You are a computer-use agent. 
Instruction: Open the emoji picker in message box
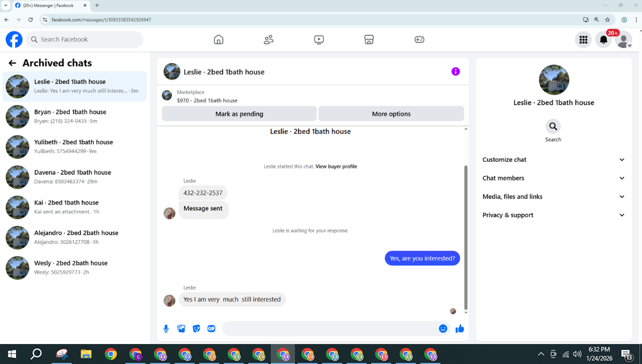(443, 329)
